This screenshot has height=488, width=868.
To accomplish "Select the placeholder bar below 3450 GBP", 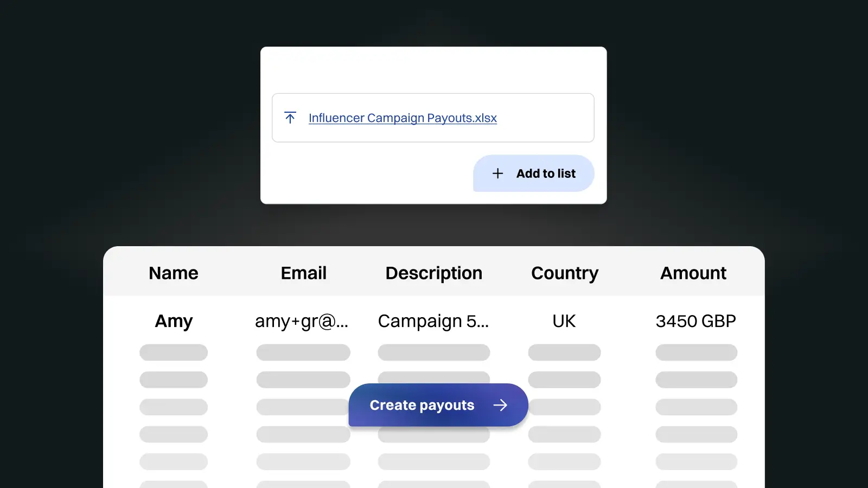I will (696, 352).
